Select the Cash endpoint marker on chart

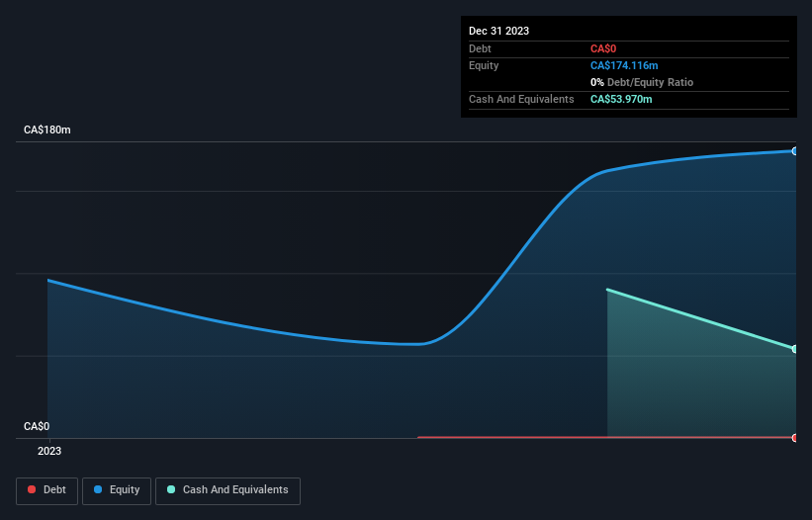click(795, 349)
